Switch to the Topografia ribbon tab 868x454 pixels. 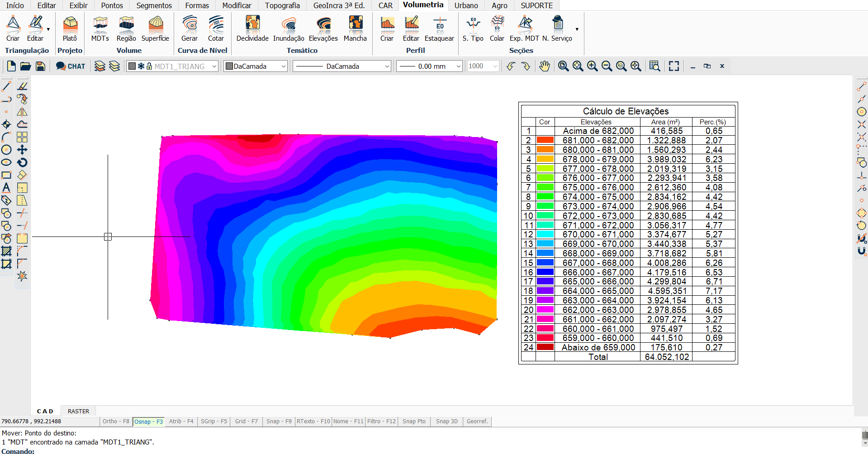282,5
